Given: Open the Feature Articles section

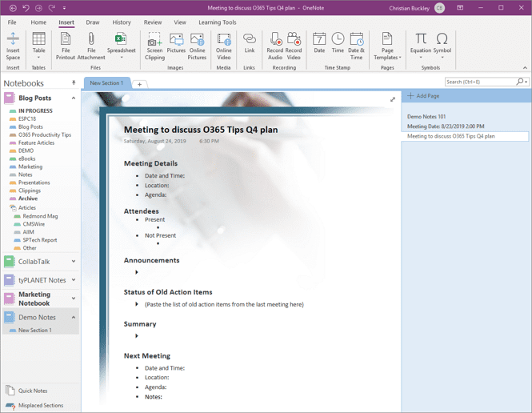Looking at the screenshot, I should click(36, 143).
